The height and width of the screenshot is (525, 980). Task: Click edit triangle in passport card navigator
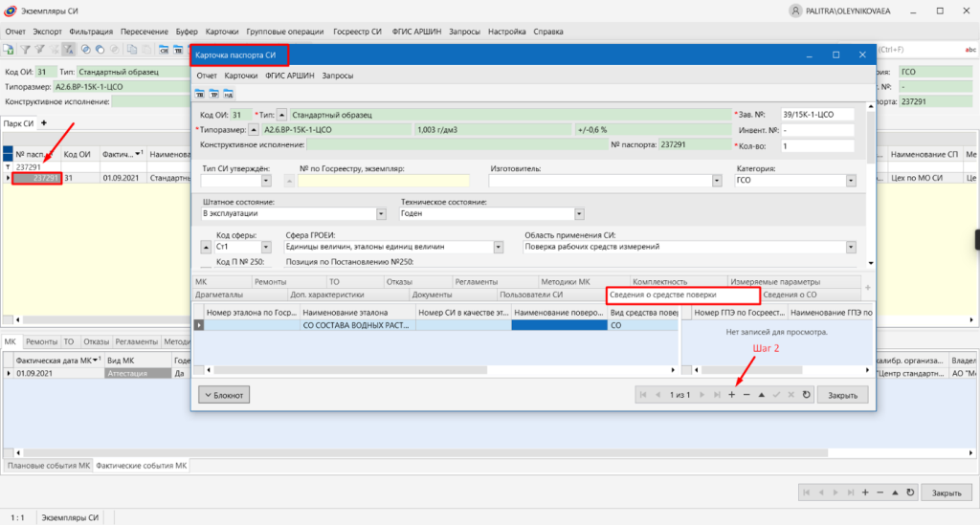(761, 395)
